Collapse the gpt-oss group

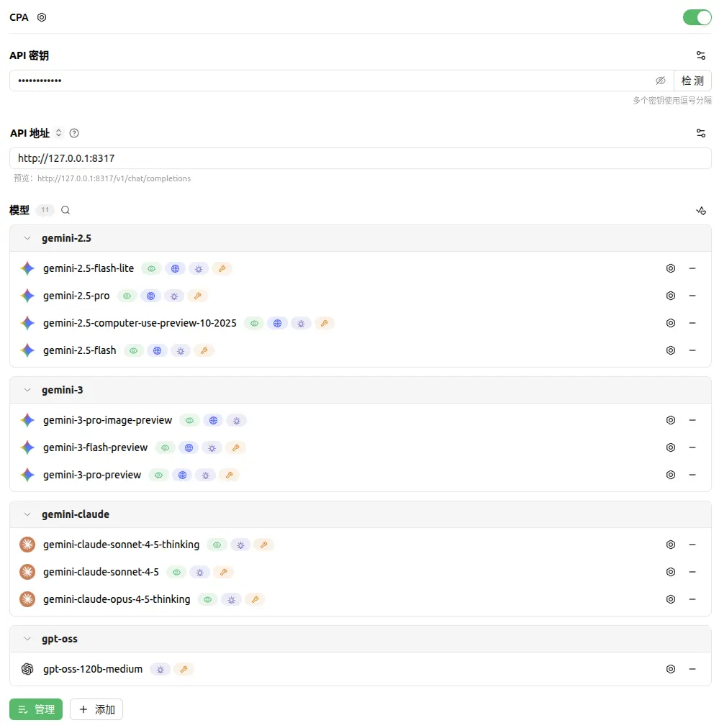(27, 639)
